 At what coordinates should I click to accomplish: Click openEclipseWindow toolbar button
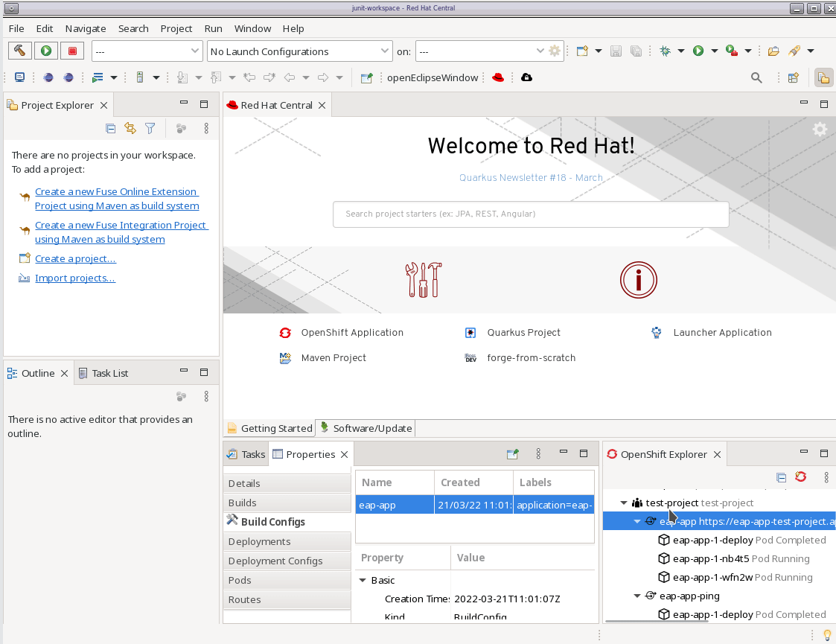433,78
